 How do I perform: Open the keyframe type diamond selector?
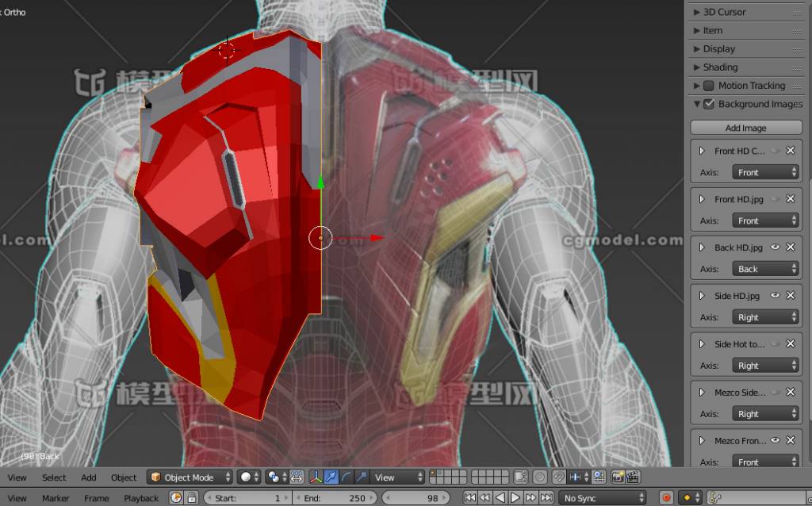coord(691,498)
